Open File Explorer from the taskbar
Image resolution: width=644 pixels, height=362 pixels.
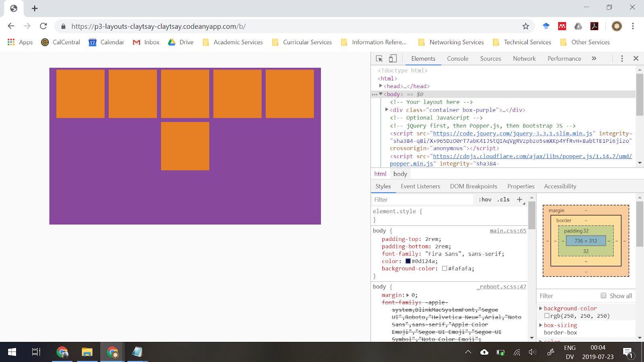[x=87, y=352]
